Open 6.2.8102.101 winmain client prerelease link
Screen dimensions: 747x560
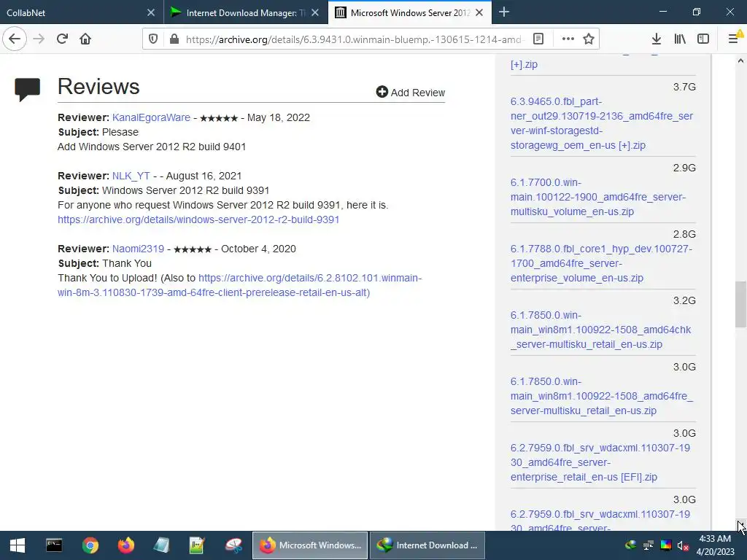click(x=239, y=285)
